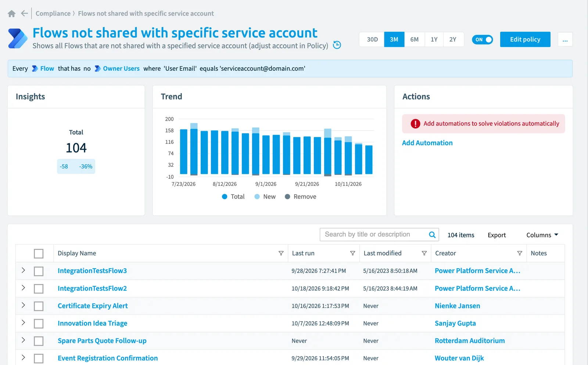Click the 9/29/2026 11:54:05 PM cell
This screenshot has height=365, width=588.
(x=320, y=358)
